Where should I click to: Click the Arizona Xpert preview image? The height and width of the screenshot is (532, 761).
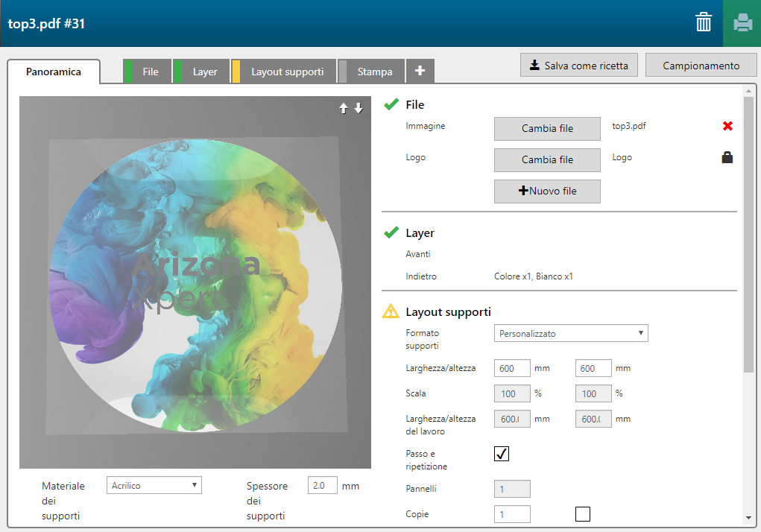pyautogui.click(x=195, y=282)
